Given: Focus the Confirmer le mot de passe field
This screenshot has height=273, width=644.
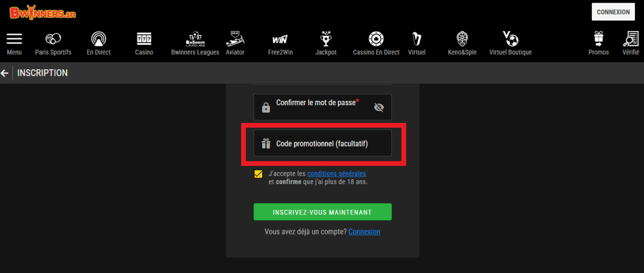Looking at the screenshot, I should click(323, 107).
